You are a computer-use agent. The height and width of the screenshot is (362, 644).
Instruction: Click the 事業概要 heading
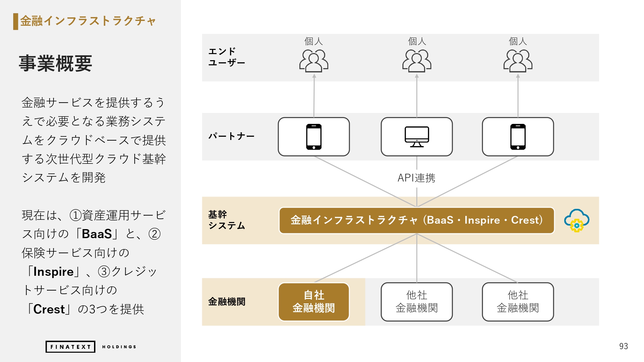[55, 63]
